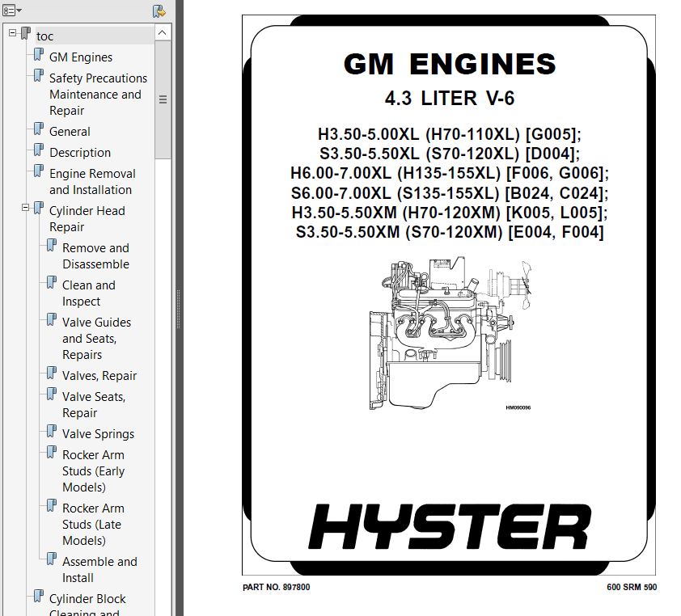Collapse the toc root bookmark
The image size is (681, 616).
[x=12, y=32]
